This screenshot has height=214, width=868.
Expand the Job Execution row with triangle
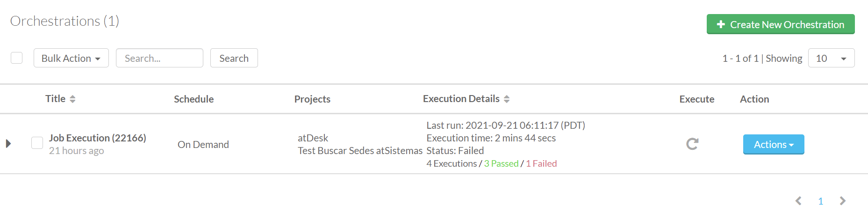8,143
